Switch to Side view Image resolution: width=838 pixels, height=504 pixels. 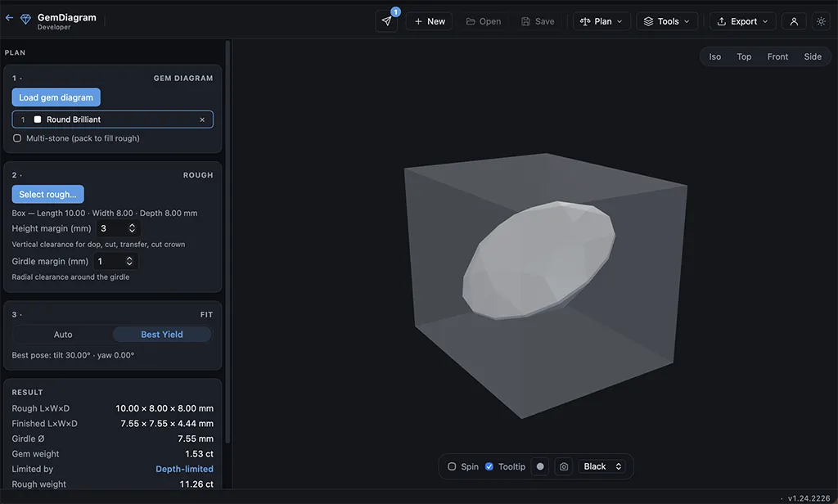click(813, 56)
